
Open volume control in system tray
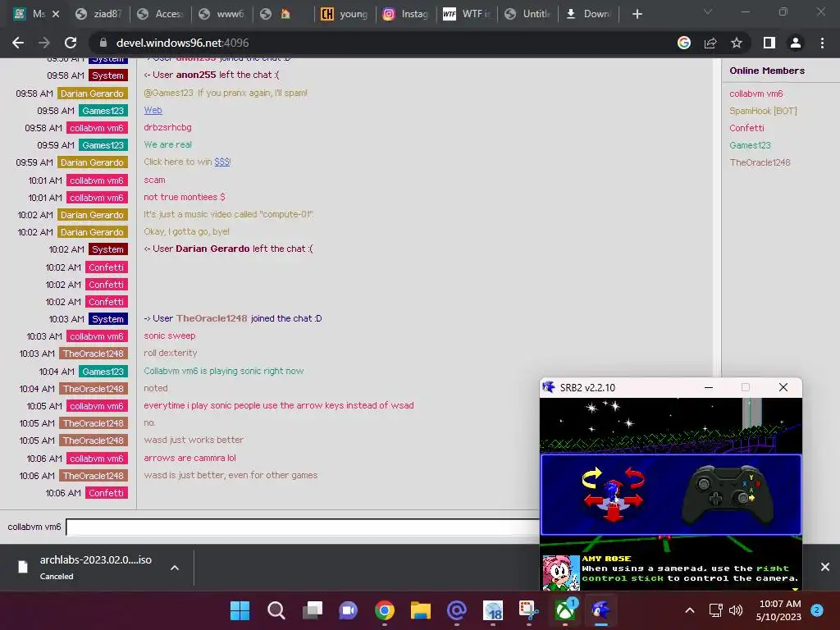[736, 610]
